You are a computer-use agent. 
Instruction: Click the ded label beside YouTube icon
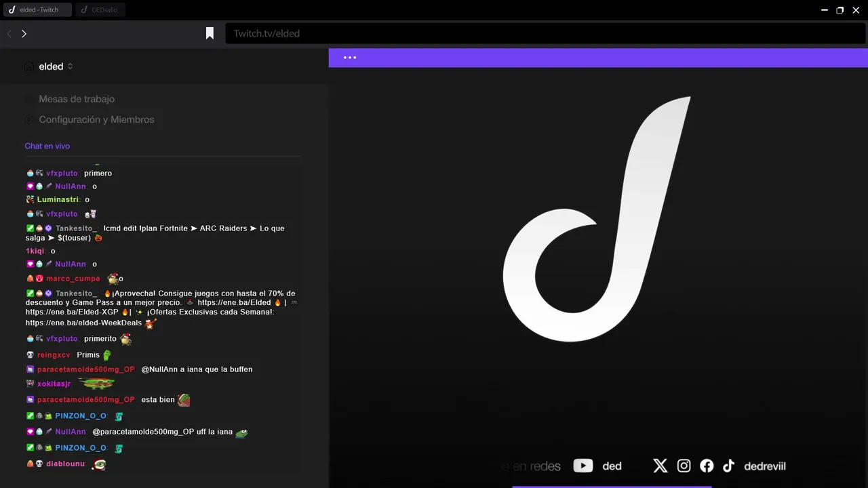[x=612, y=466]
